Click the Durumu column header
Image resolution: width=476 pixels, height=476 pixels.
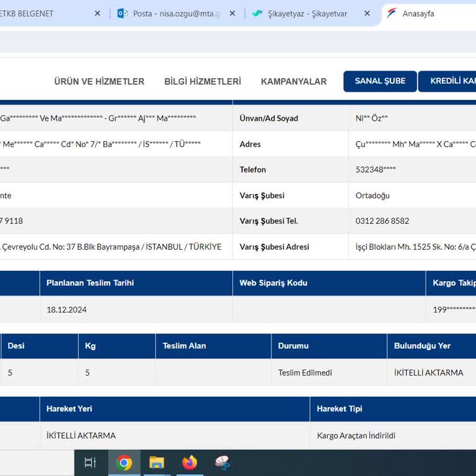pos(329,346)
